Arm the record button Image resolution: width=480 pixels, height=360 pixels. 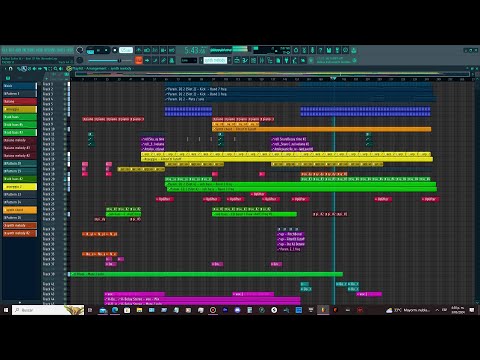click(115, 50)
